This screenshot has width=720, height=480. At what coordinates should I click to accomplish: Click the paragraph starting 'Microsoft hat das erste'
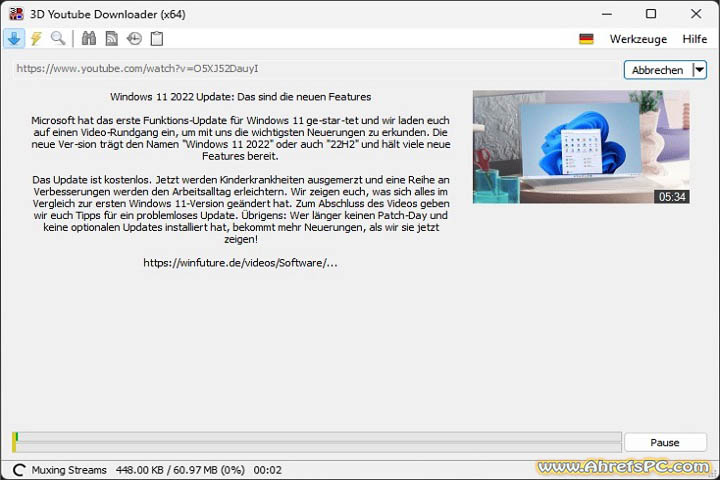click(x=241, y=138)
